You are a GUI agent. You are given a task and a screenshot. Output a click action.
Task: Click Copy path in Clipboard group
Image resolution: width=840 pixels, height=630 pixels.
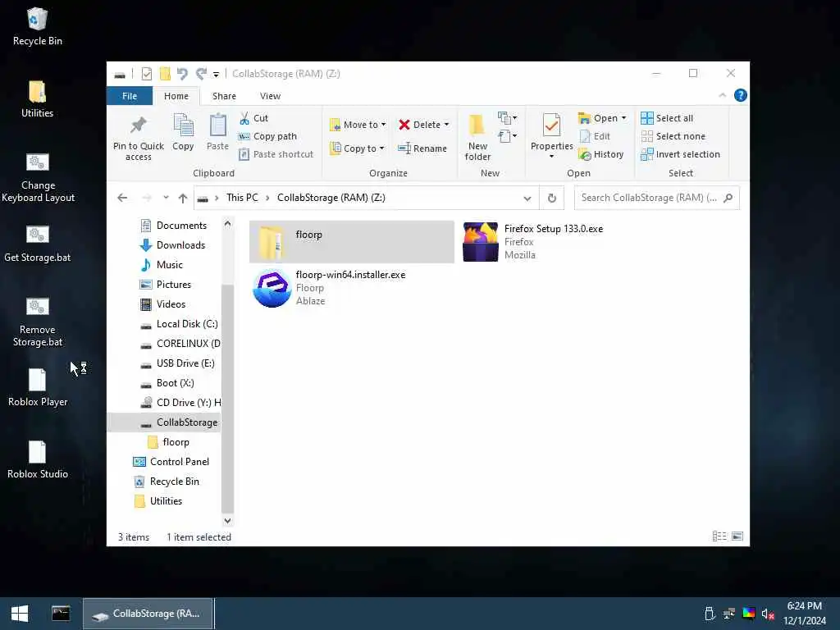coord(267,136)
